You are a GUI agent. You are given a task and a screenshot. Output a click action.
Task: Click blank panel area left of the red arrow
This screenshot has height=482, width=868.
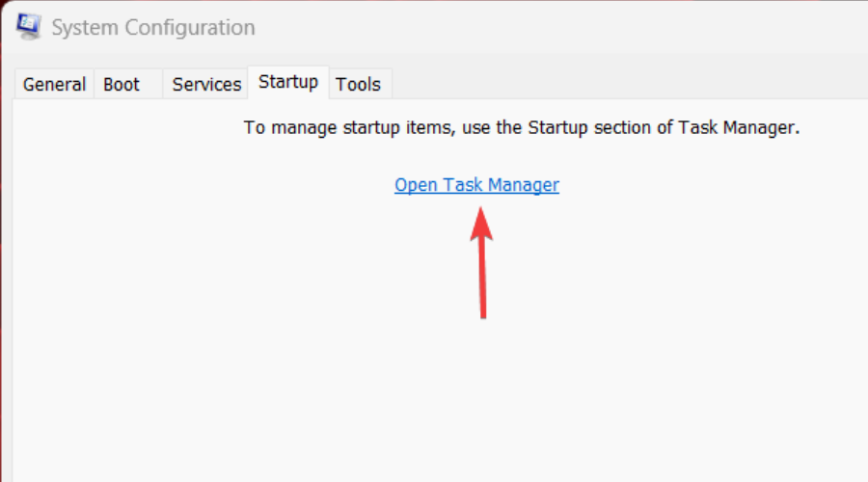point(241,289)
